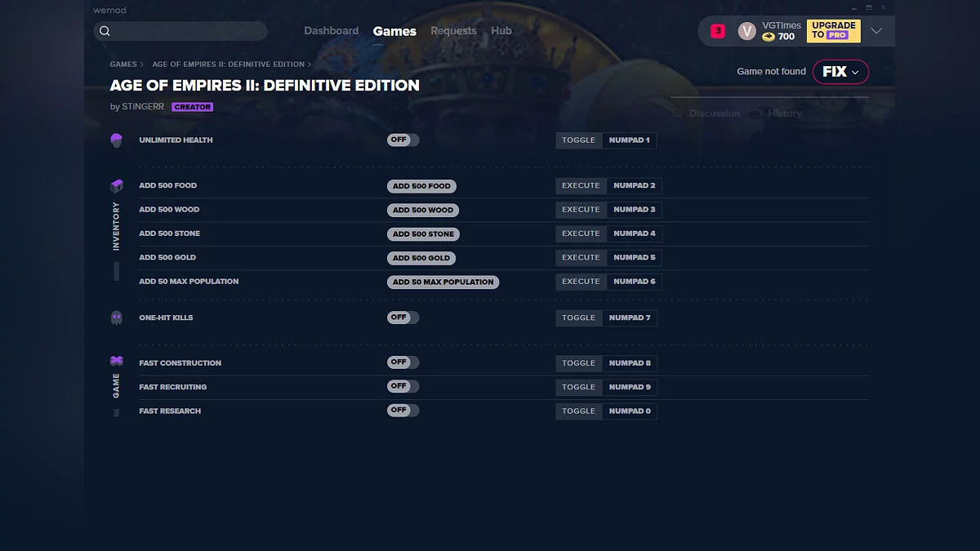
Task: Change the Numpad 8 hotkey binding
Action: click(x=630, y=363)
